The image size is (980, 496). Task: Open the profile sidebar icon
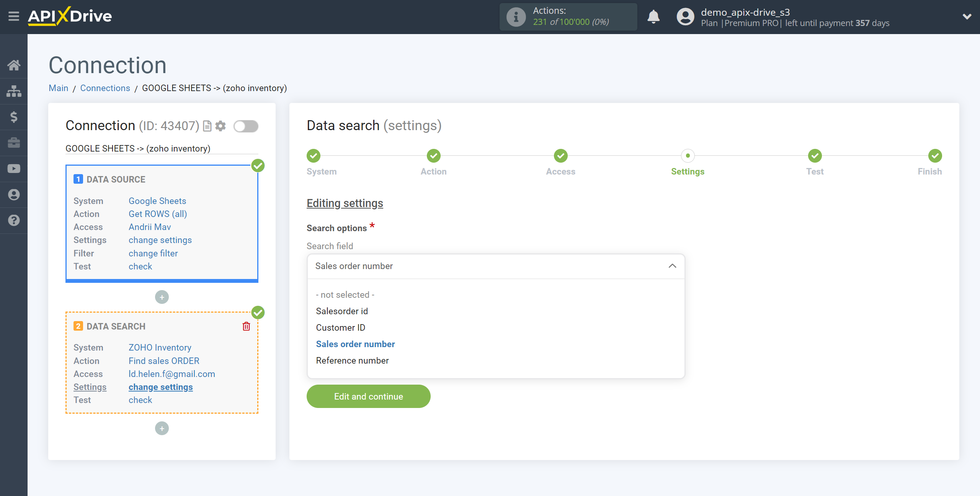[14, 194]
